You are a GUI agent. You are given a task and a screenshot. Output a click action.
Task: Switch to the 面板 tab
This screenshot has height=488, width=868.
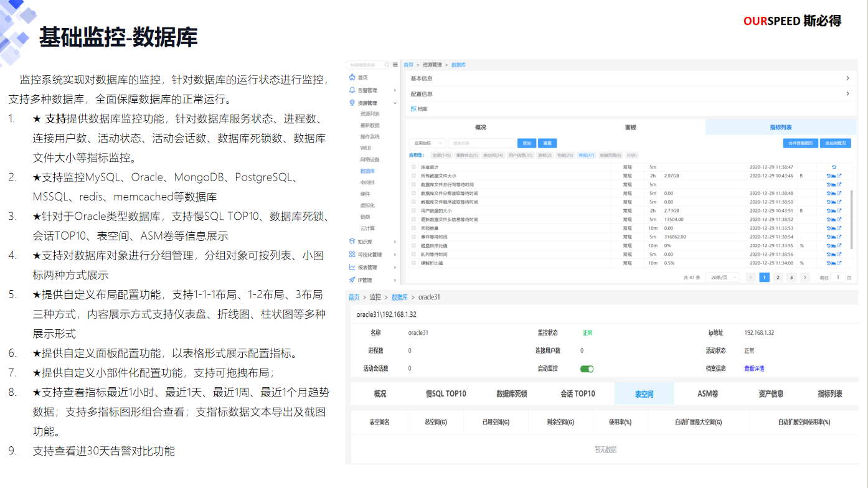[630, 127]
